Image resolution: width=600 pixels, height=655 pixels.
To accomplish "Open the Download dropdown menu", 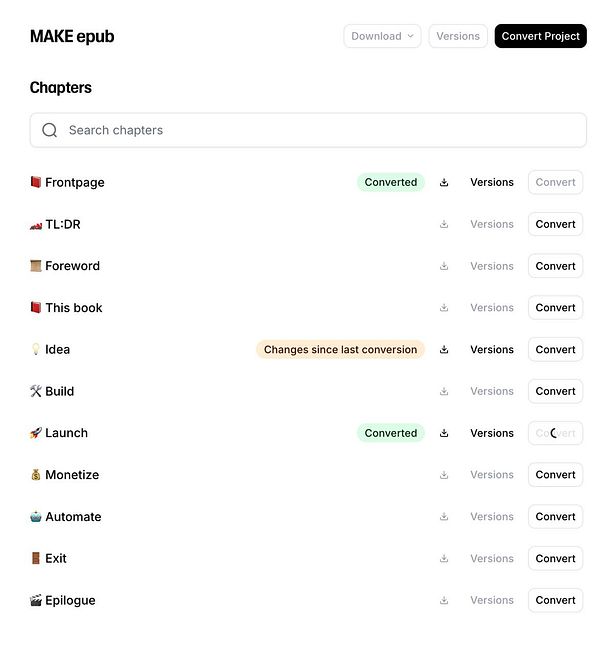I will pos(382,36).
